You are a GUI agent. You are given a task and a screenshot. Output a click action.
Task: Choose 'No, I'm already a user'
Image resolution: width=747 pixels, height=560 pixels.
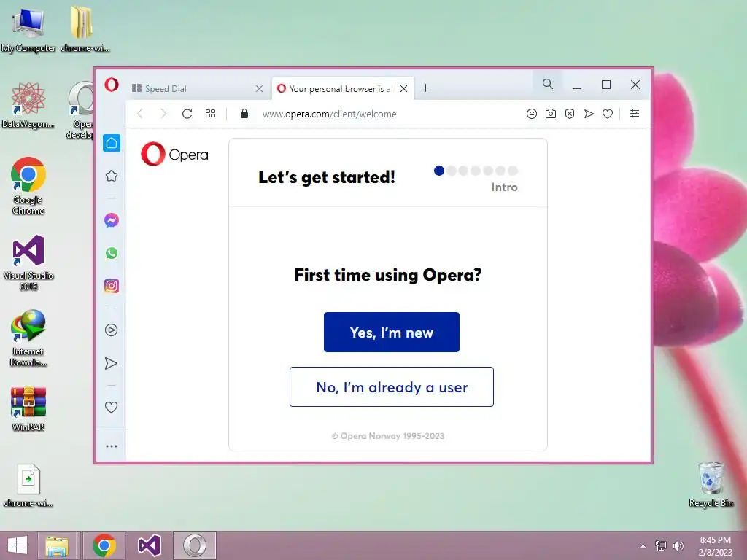(x=392, y=386)
